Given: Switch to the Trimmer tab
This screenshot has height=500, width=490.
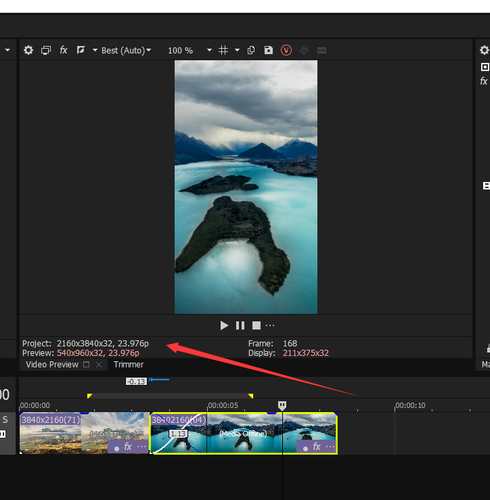Looking at the screenshot, I should [129, 364].
